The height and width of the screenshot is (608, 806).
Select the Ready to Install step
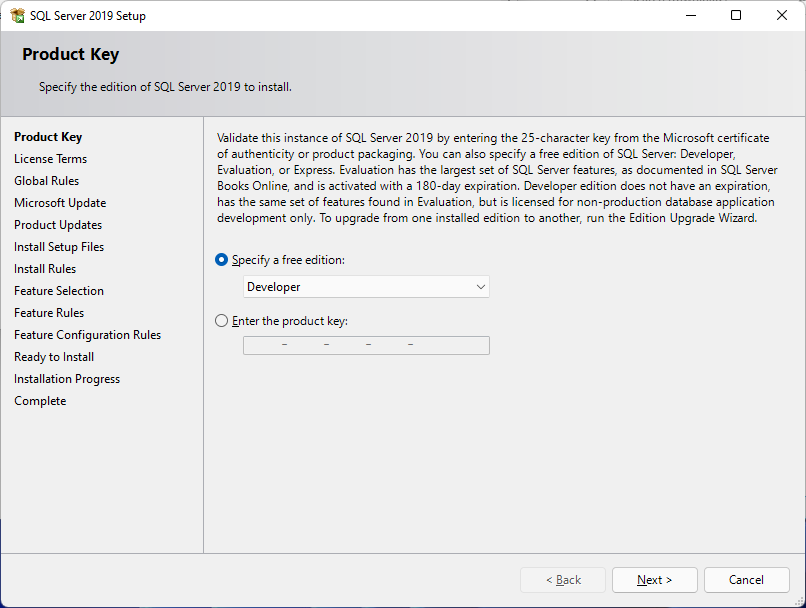point(54,357)
